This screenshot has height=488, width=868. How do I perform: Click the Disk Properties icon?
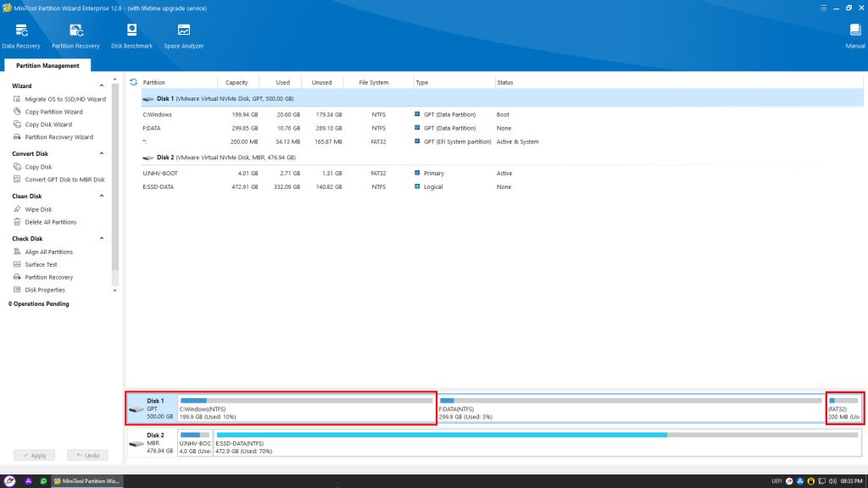[x=17, y=290]
